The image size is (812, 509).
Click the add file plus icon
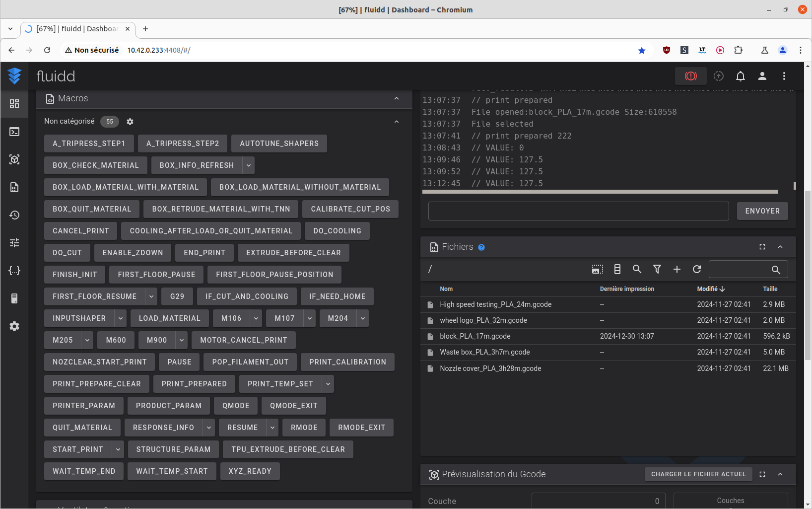(x=677, y=269)
